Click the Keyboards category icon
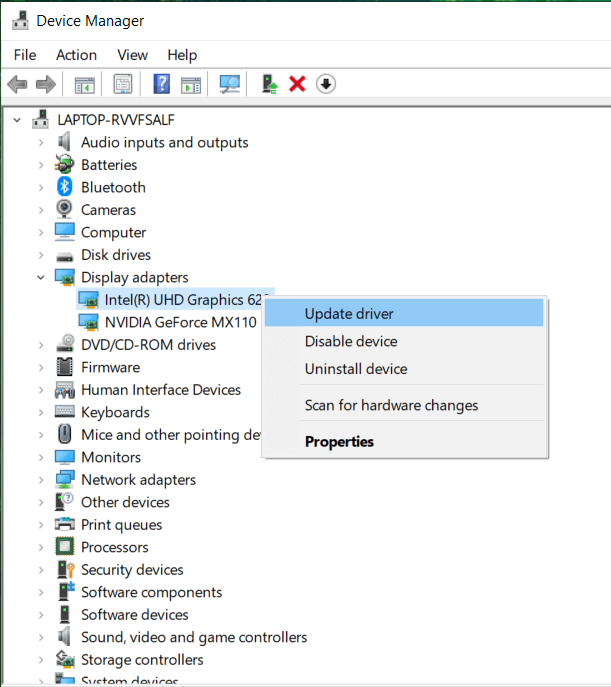 pyautogui.click(x=65, y=411)
